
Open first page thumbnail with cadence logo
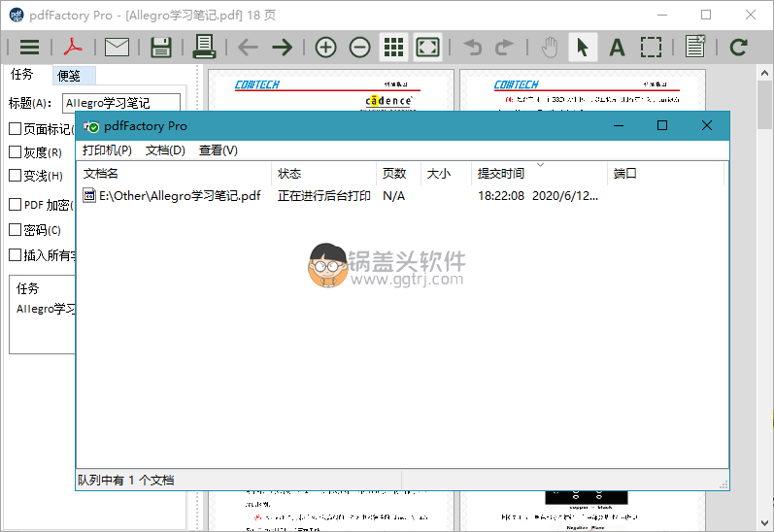pos(331,90)
